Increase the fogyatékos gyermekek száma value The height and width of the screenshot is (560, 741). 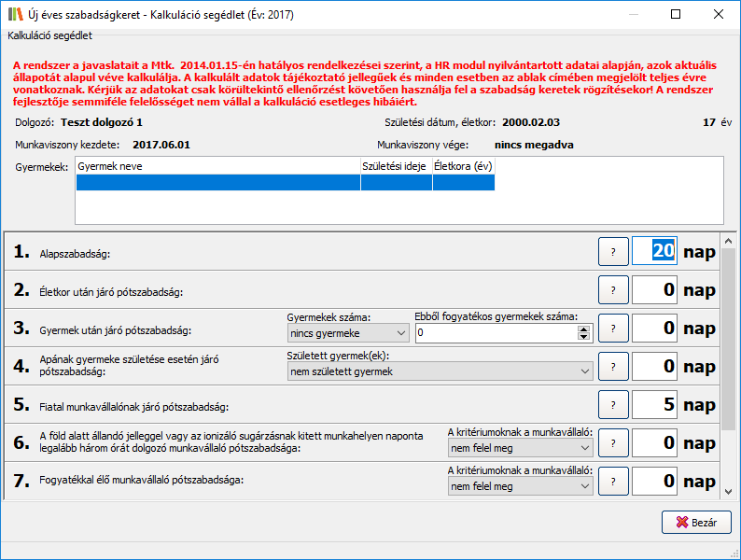585,329
